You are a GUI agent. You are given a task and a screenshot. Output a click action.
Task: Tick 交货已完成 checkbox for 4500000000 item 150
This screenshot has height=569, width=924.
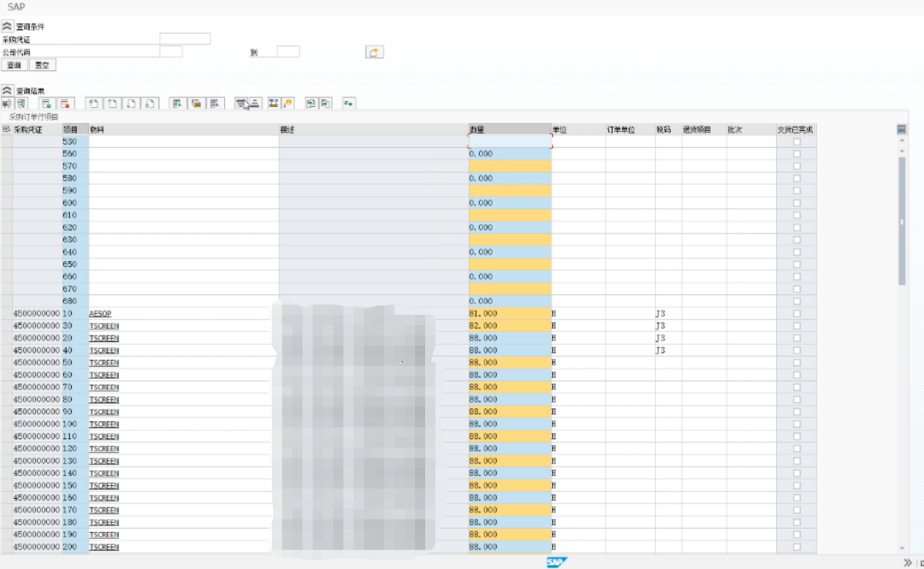pos(797,486)
